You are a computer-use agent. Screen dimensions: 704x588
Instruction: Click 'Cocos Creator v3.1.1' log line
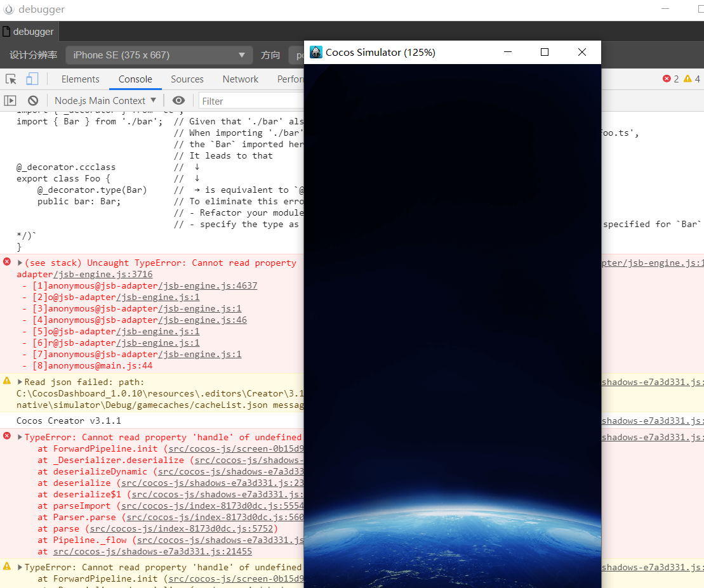pyautogui.click(x=69, y=421)
